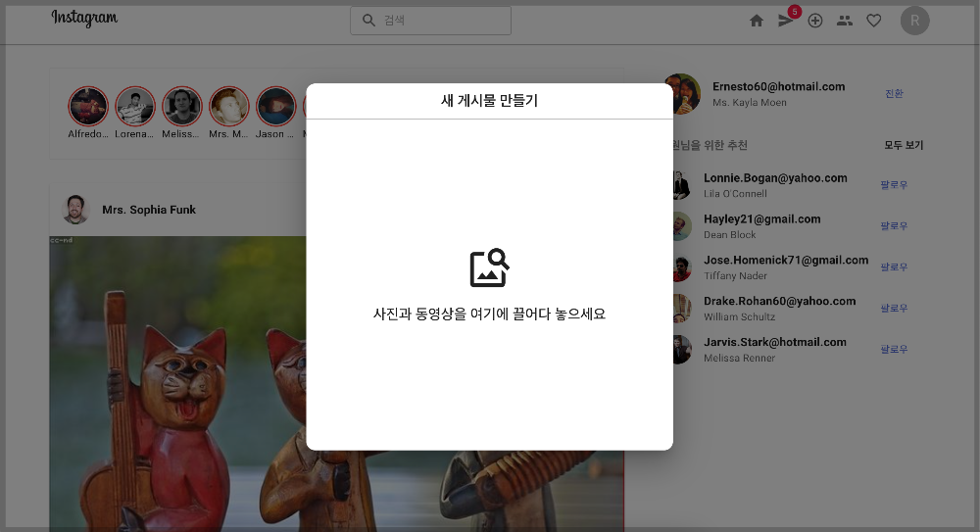Follow Hayley21@gmail.com
980x532 pixels.
click(894, 226)
